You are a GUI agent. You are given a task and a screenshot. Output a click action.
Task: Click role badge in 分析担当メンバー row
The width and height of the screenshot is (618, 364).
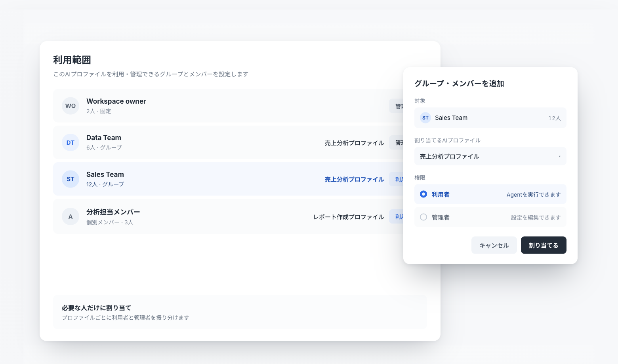tap(397, 216)
